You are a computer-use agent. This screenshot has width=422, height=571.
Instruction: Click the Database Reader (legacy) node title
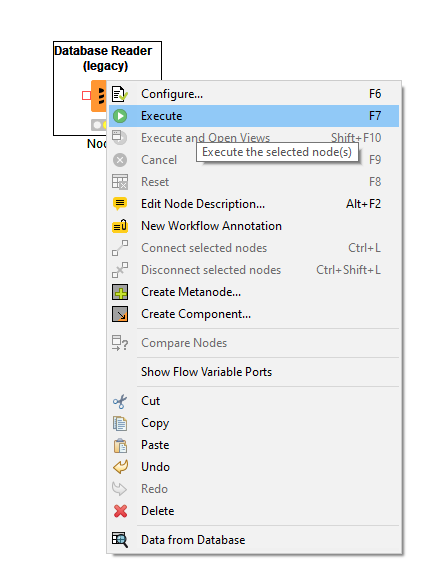(103, 58)
